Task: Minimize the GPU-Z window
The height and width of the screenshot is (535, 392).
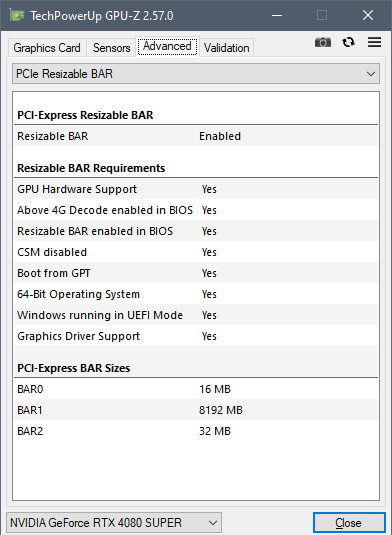Action: click(277, 15)
